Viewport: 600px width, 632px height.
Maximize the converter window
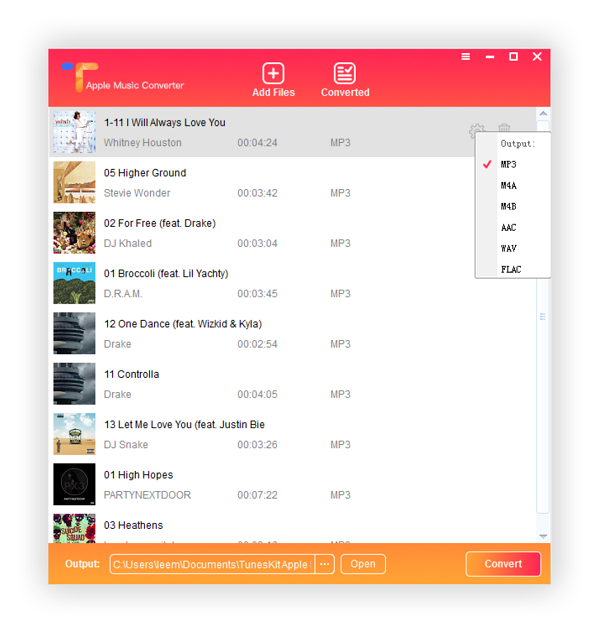(x=513, y=57)
